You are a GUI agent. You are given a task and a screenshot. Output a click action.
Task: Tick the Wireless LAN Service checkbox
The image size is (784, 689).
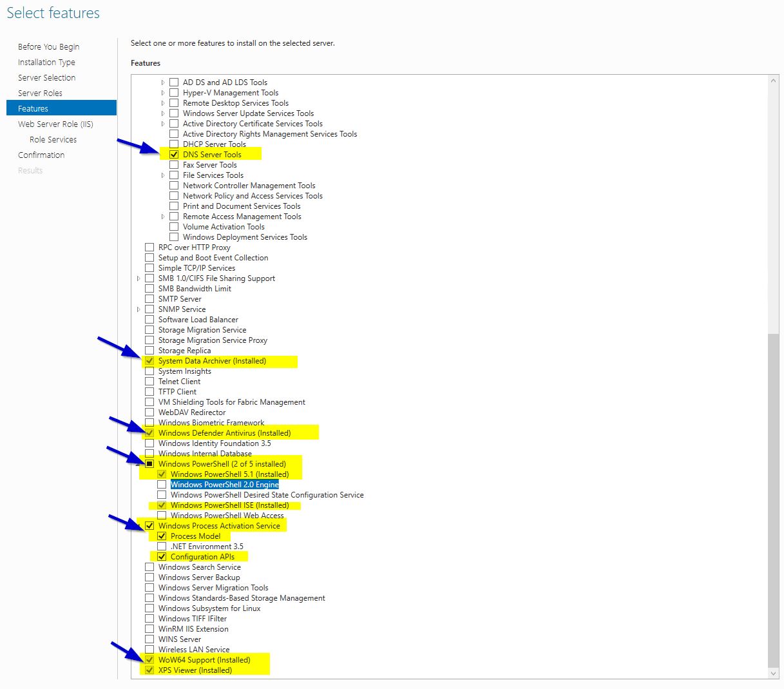point(149,650)
